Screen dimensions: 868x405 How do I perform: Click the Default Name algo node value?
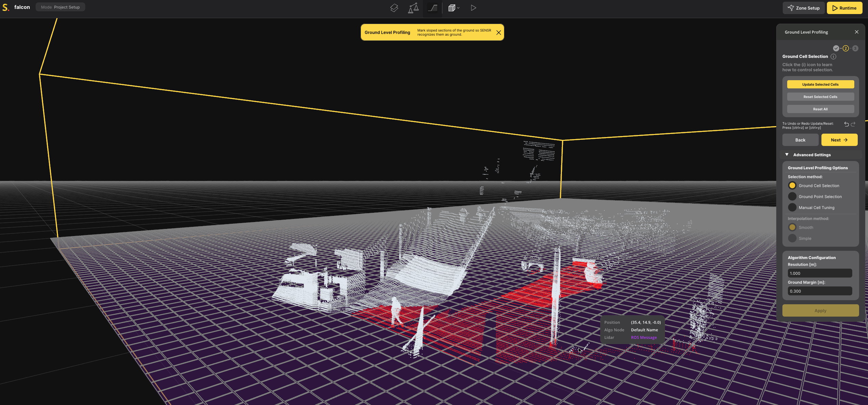coord(644,330)
